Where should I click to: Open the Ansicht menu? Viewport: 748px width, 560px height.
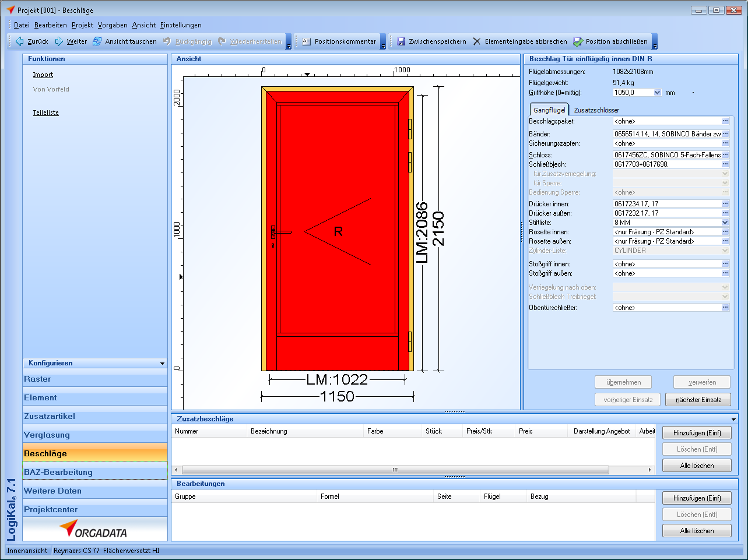tap(144, 25)
